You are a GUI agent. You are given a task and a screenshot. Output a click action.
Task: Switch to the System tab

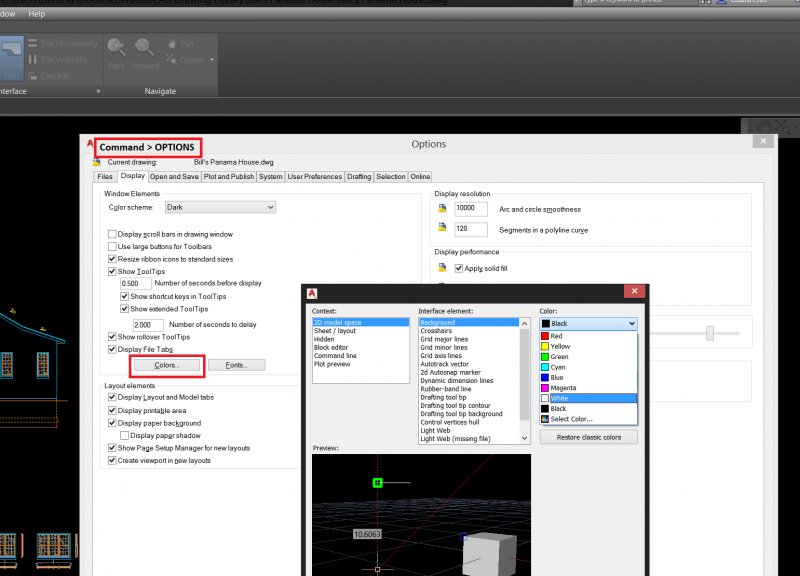[x=270, y=177]
